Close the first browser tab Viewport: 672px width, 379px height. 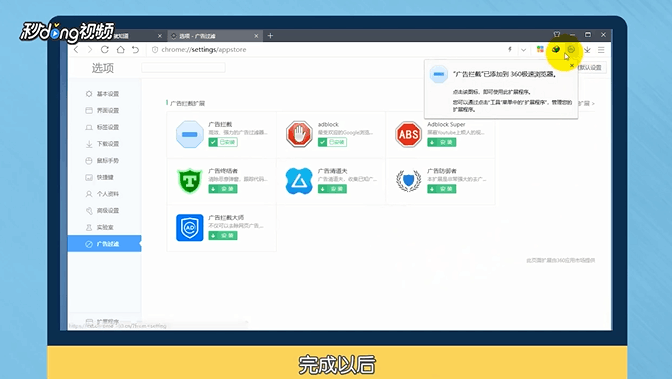(159, 36)
